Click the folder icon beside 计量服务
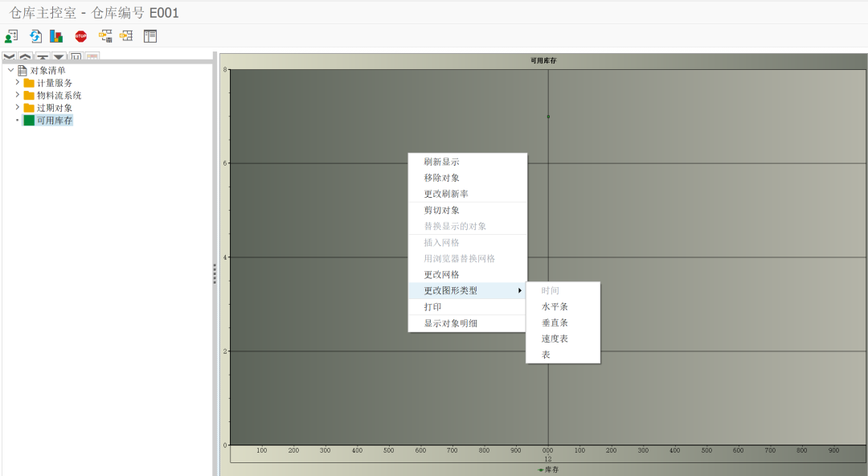Image resolution: width=868 pixels, height=476 pixels. click(29, 83)
